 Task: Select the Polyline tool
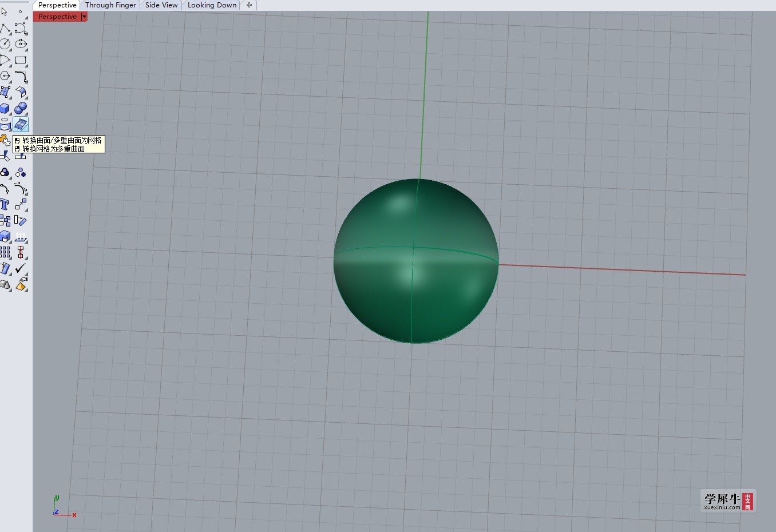[5, 27]
